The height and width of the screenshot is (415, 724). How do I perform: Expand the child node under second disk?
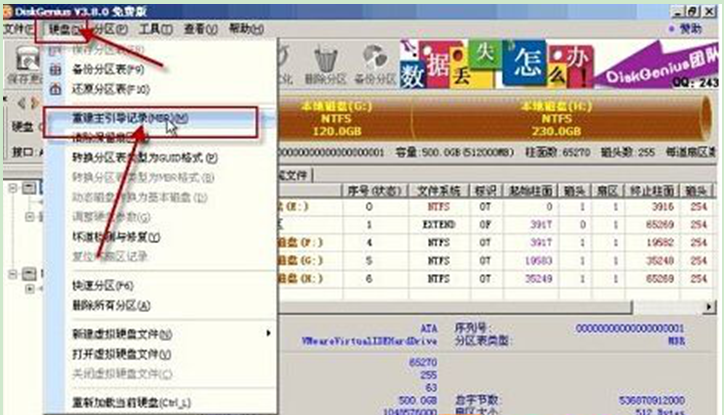pos(30,289)
